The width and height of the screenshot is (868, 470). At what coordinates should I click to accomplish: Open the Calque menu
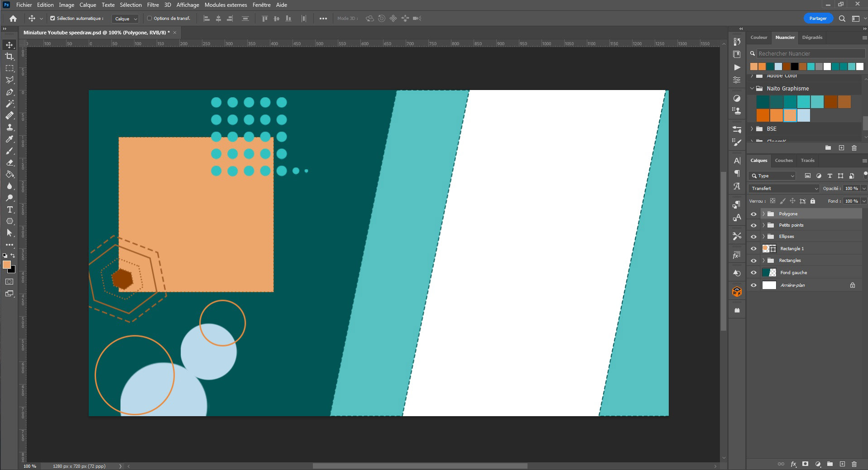click(x=88, y=5)
